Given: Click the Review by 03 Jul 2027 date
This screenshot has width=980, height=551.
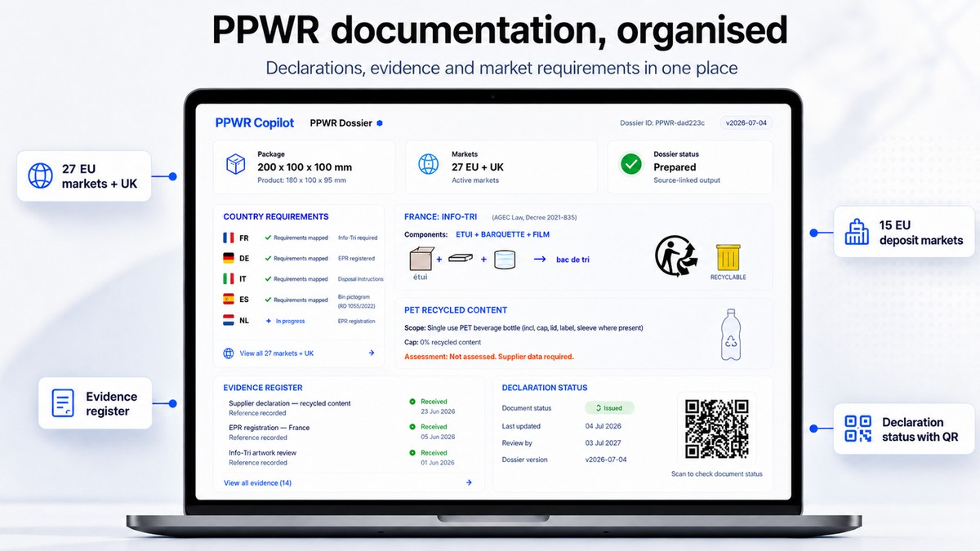Looking at the screenshot, I should point(604,443).
